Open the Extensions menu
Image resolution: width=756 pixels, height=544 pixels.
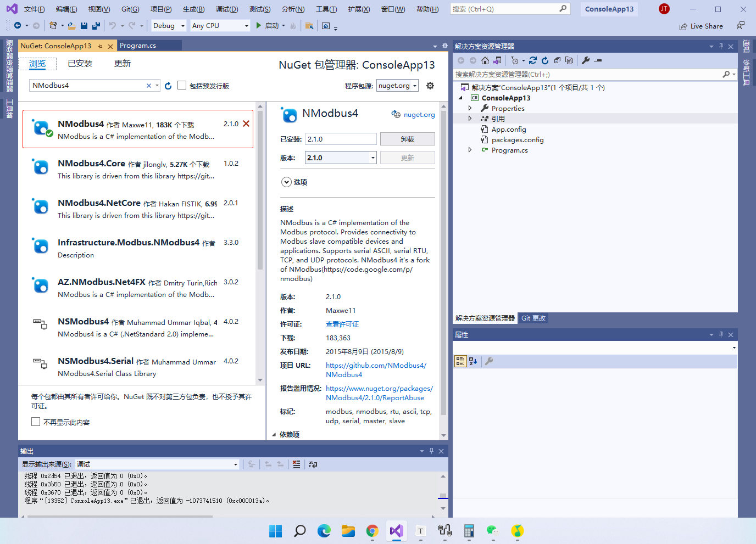[359, 9]
